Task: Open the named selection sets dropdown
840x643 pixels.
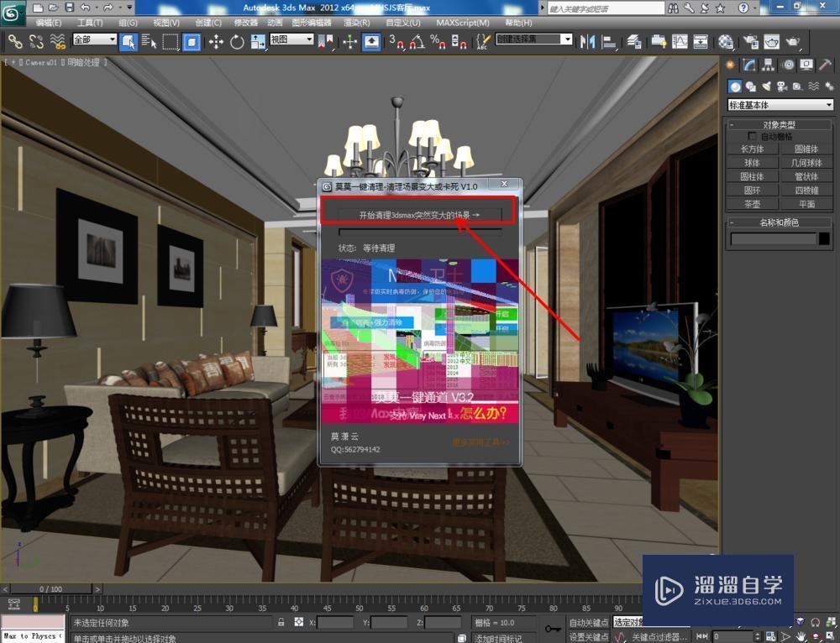Action: tap(534, 39)
